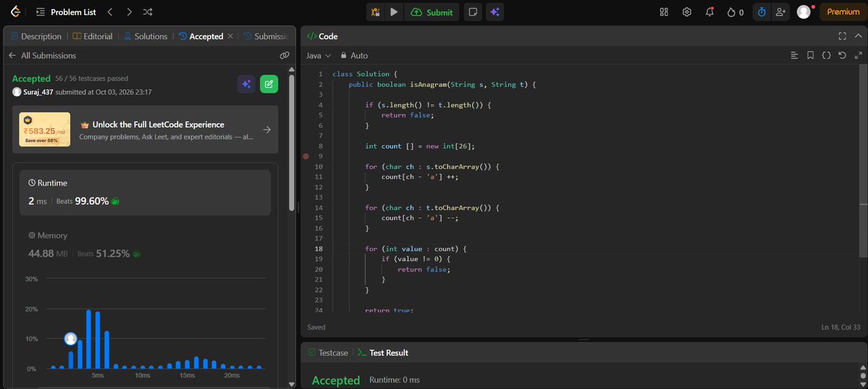
Task: Copy the submission link icon
Action: click(x=285, y=55)
